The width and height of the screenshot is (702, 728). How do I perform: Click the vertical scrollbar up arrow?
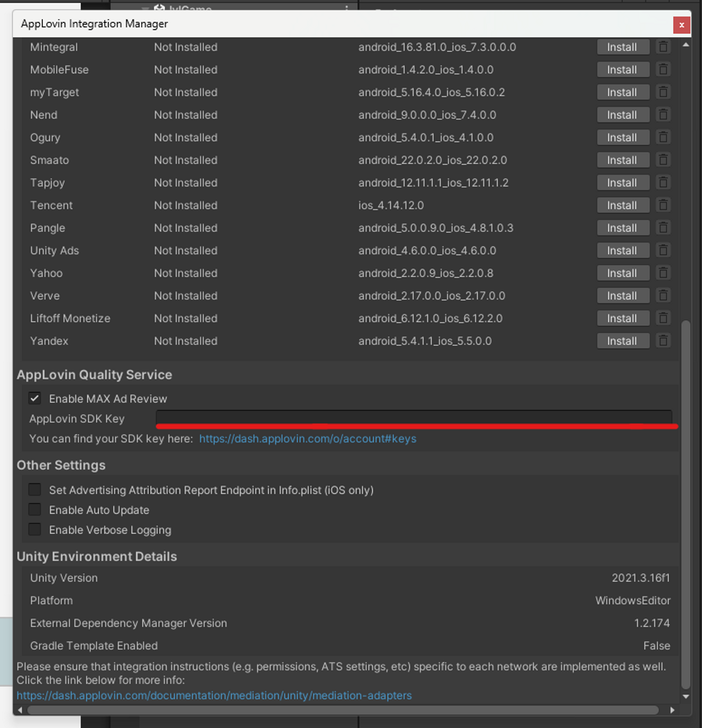point(686,44)
